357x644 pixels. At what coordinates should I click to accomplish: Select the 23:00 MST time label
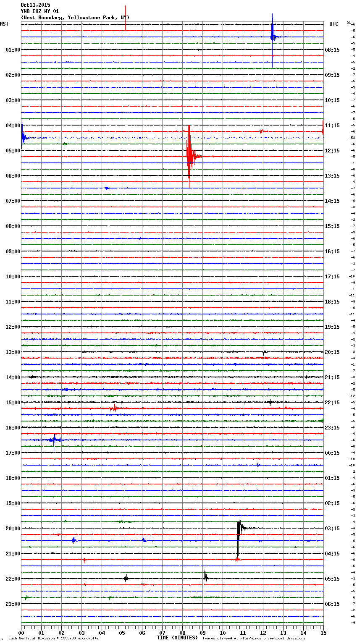(x=13, y=604)
